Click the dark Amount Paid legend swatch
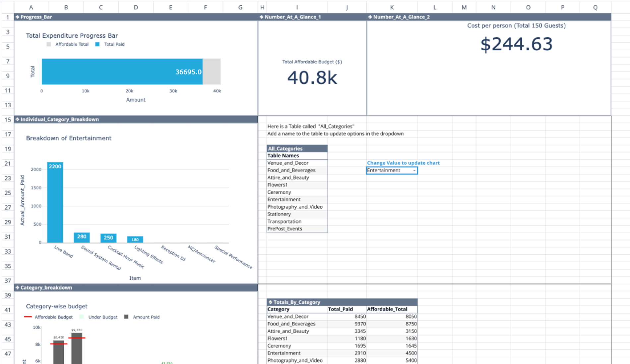 [126, 317]
